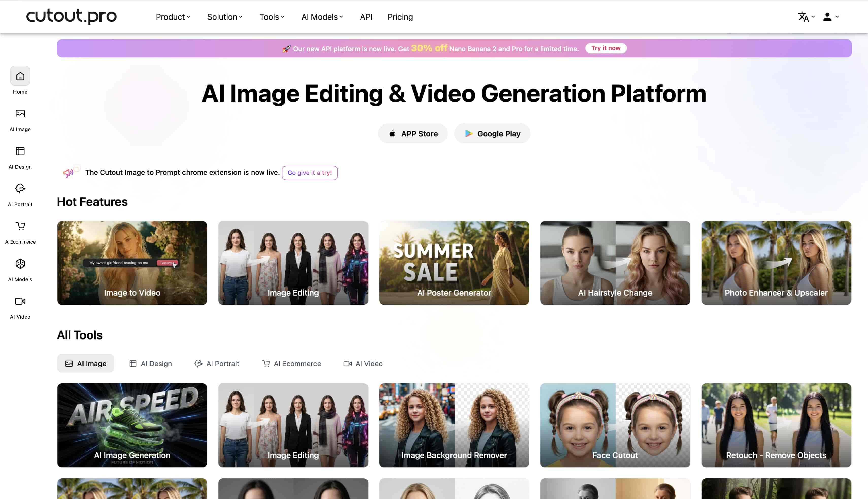Click the rocket icon in the promo banner
Image resolution: width=868 pixels, height=499 pixels.
tap(286, 49)
